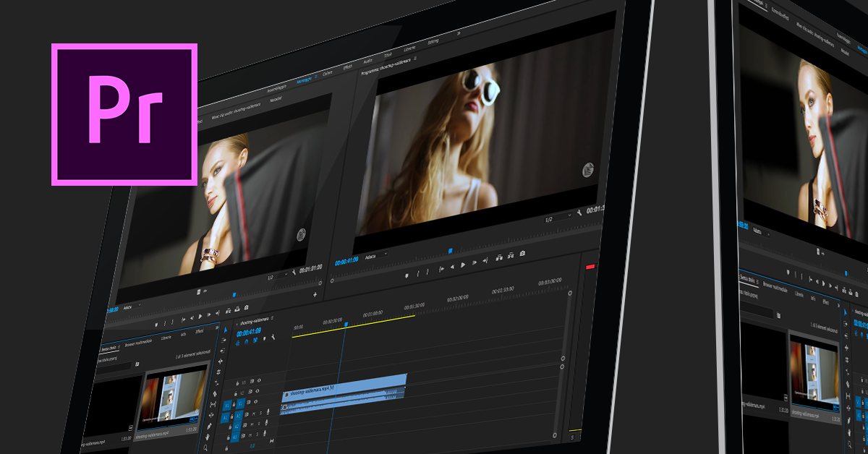Open shooting-valdemara sequence tab menu
This screenshot has height=454, width=868.
[x=272, y=318]
